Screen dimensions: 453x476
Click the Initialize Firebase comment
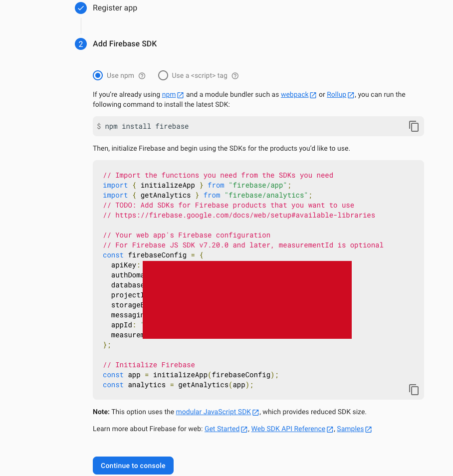point(149,365)
